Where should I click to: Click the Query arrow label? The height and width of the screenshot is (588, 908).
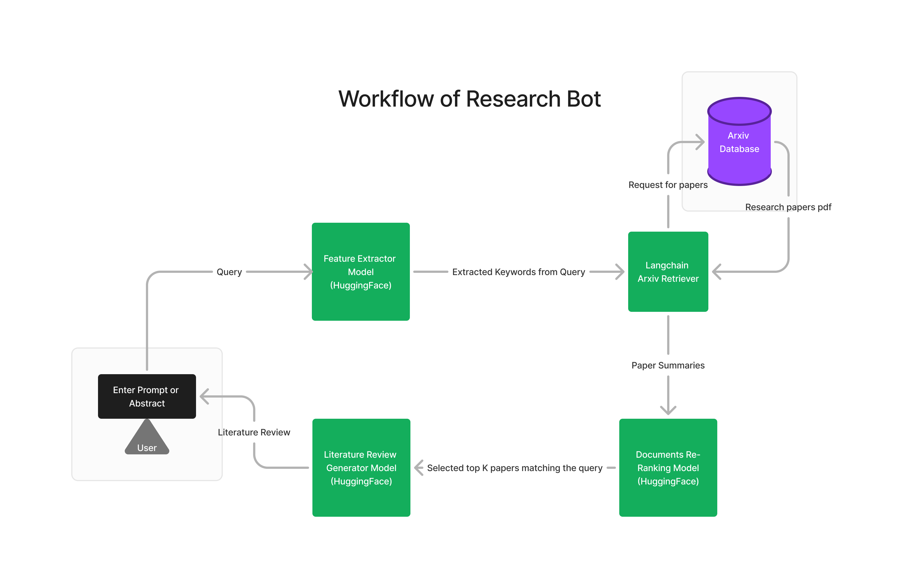pos(229,272)
